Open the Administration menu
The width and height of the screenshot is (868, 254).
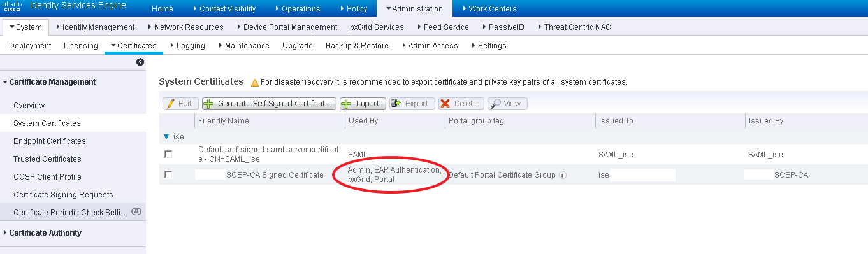(414, 9)
